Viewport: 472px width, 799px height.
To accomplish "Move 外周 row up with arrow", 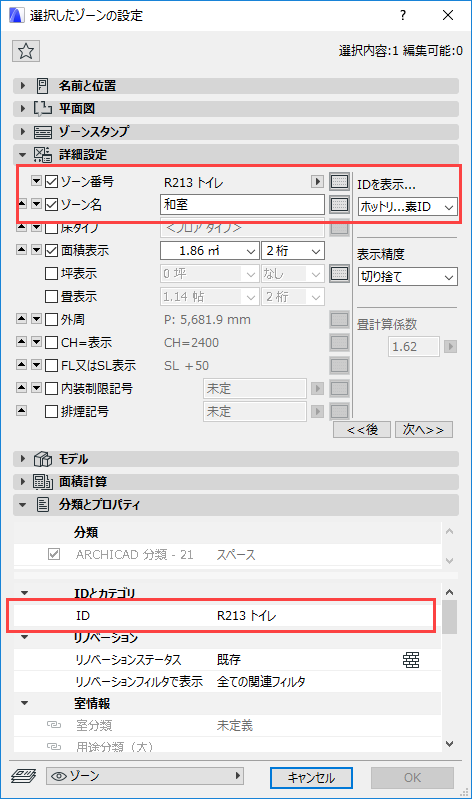I will click(21, 319).
